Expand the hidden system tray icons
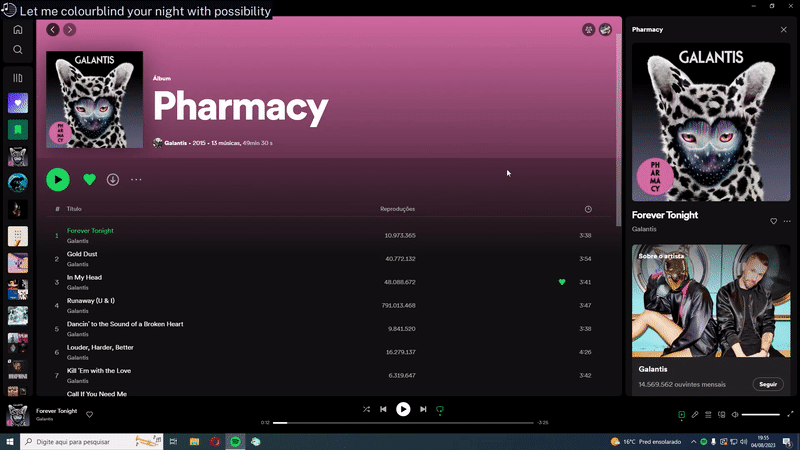This screenshot has width=800, height=450. [x=693, y=442]
